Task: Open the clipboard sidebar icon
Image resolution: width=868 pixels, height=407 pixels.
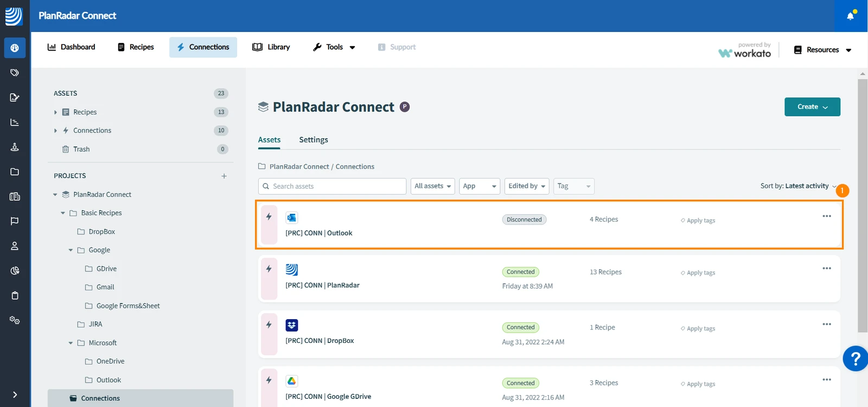Action: pos(15,295)
